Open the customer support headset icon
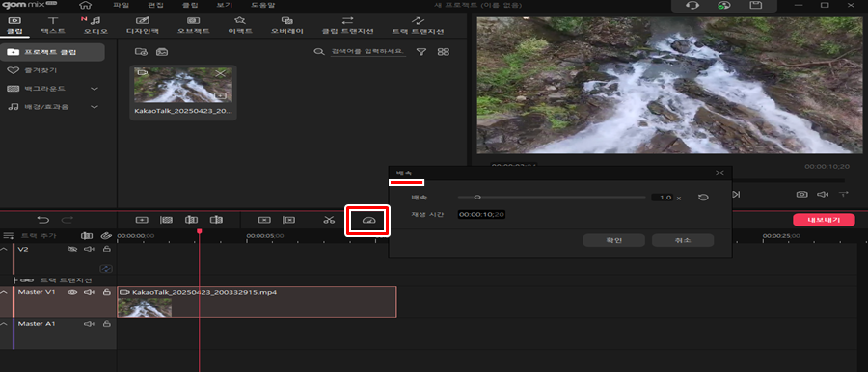The height and width of the screenshot is (372, 868). (x=692, y=6)
